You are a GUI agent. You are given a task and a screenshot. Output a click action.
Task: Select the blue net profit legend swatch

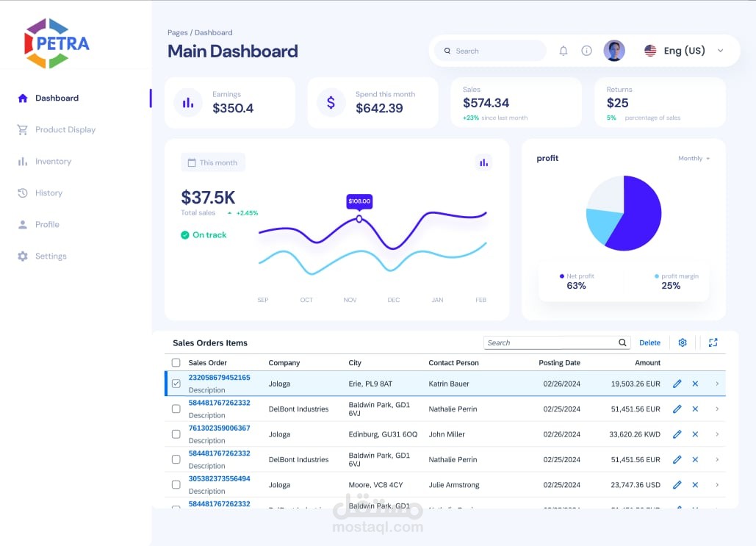click(x=561, y=276)
